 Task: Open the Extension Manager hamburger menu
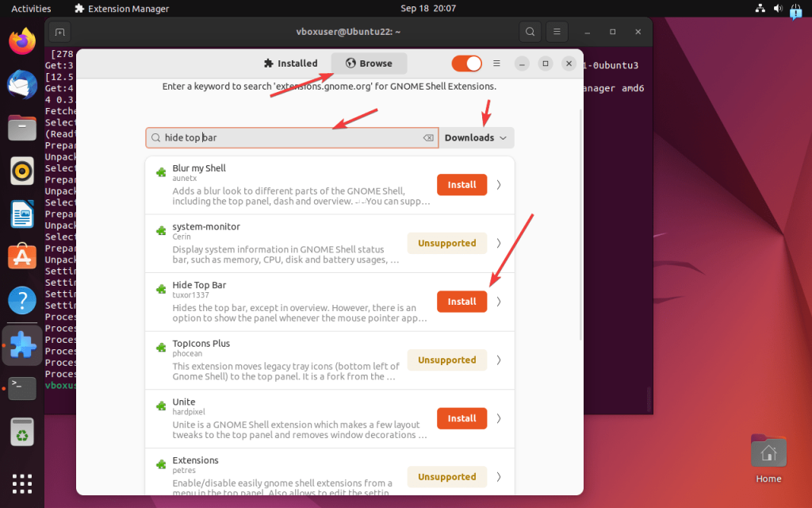coord(496,63)
